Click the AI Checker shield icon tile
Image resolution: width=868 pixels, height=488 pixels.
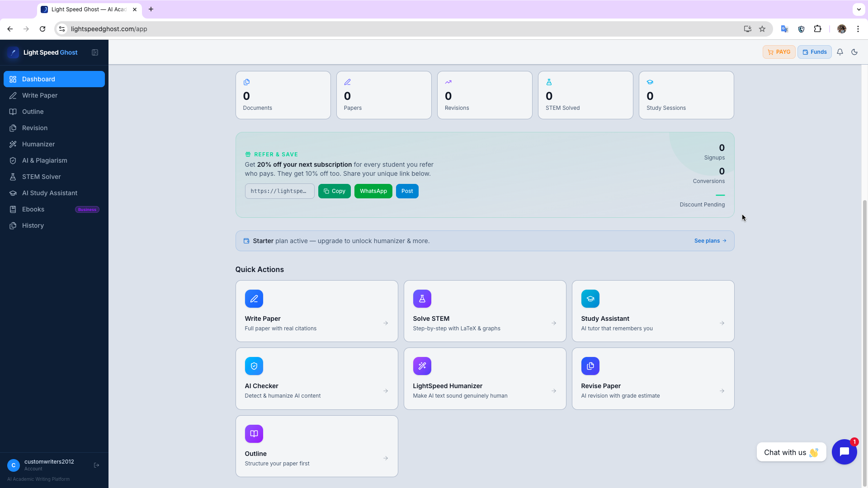point(254,366)
